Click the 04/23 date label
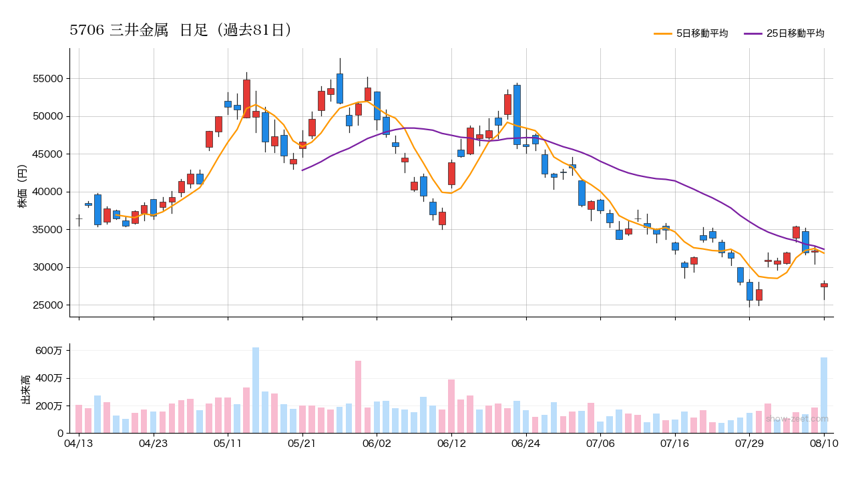Image resolution: width=868 pixels, height=481 pixels. click(154, 444)
